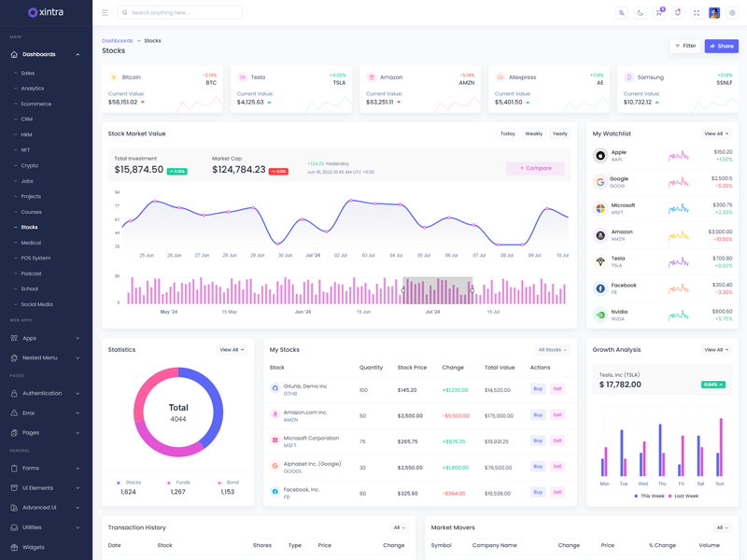The image size is (747, 560).
Task: Click the Apple logo in My Watchlist
Action: click(x=600, y=156)
